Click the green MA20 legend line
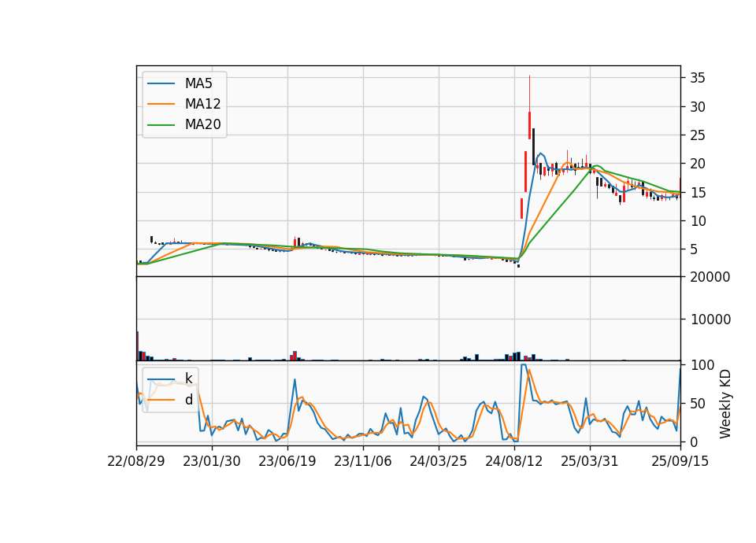 161,124
